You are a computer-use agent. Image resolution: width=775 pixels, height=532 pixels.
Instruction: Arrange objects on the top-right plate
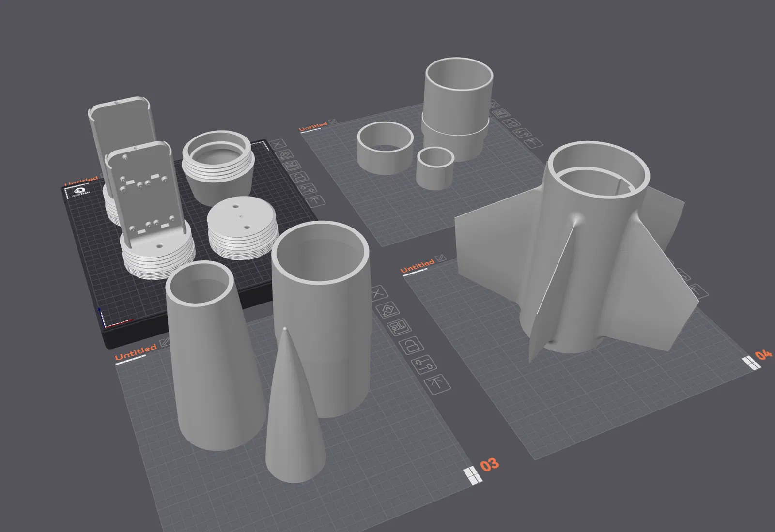pyautogui.click(x=502, y=113)
